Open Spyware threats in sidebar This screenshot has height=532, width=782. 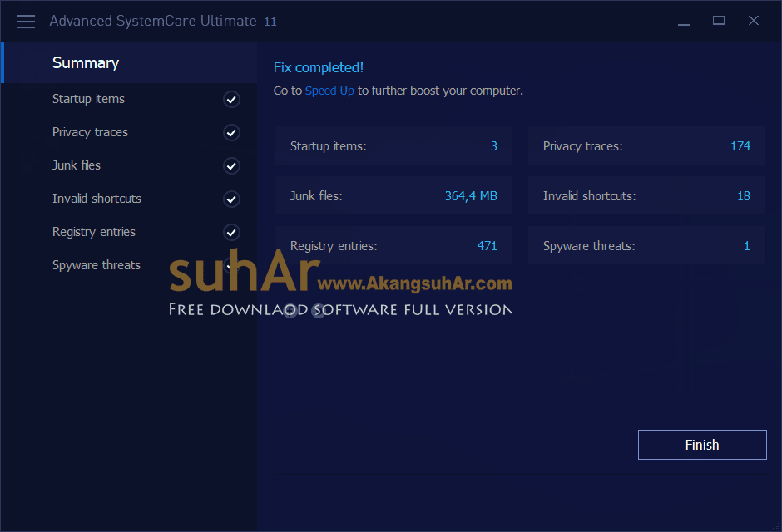pyautogui.click(x=97, y=265)
